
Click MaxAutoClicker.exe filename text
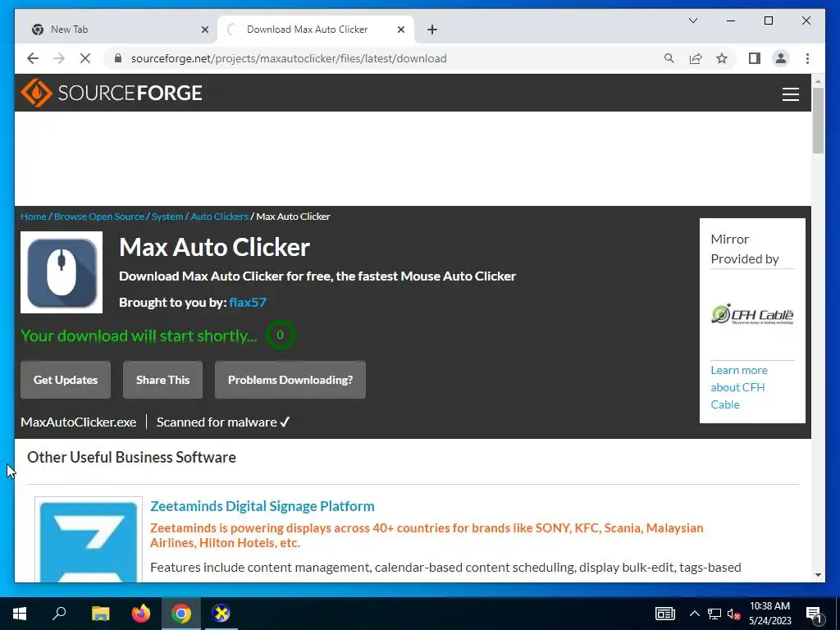78,422
